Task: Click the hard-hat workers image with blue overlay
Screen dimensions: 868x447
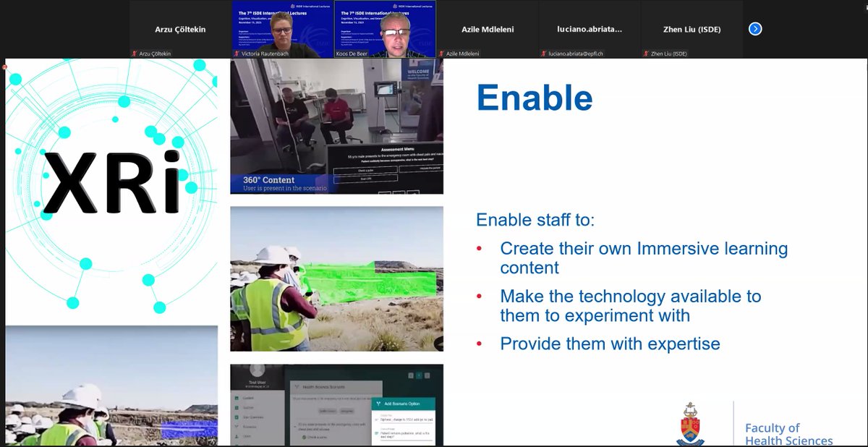Action: coord(112,386)
